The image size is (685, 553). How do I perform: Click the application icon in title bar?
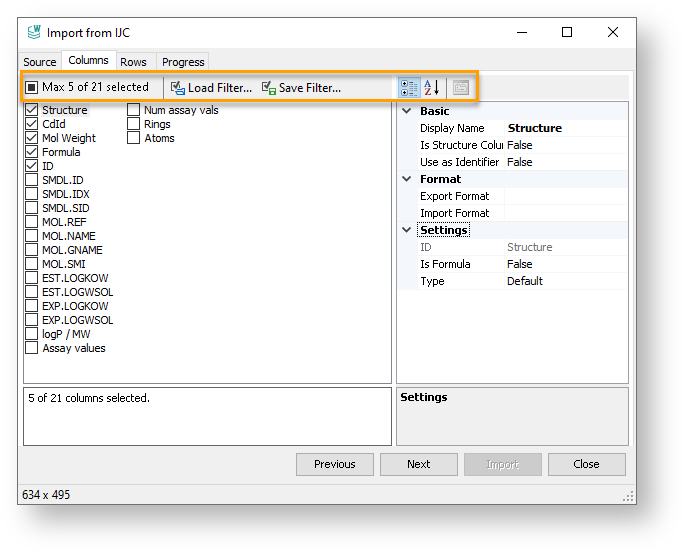click(33, 33)
